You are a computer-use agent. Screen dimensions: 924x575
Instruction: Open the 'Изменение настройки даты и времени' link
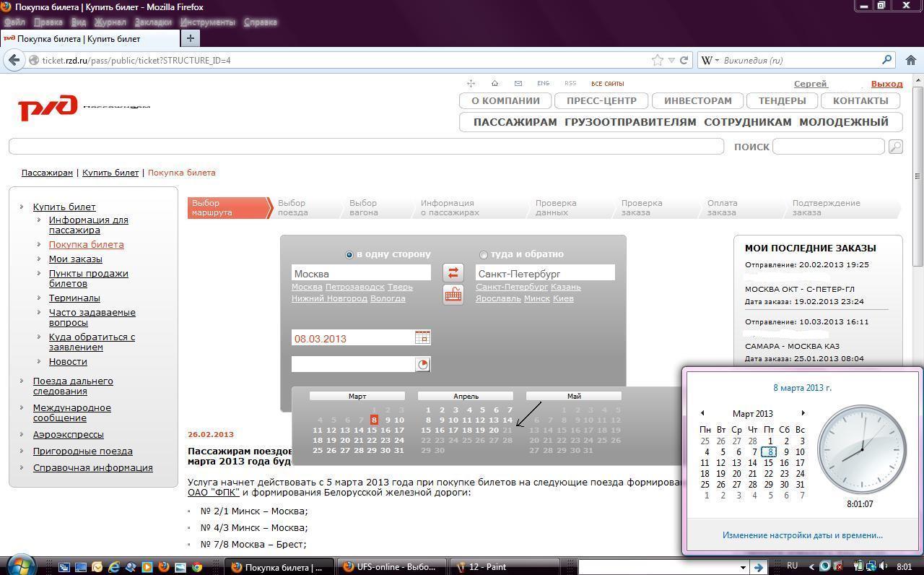[802, 535]
